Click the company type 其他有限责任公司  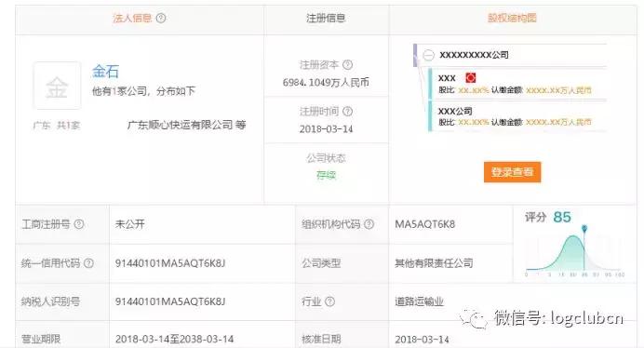tap(434, 263)
